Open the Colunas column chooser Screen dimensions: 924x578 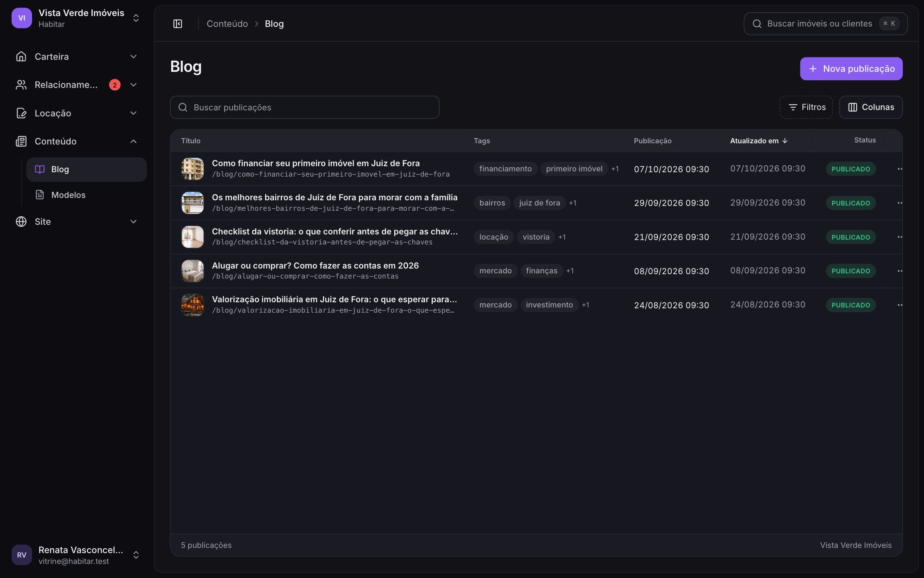point(871,107)
